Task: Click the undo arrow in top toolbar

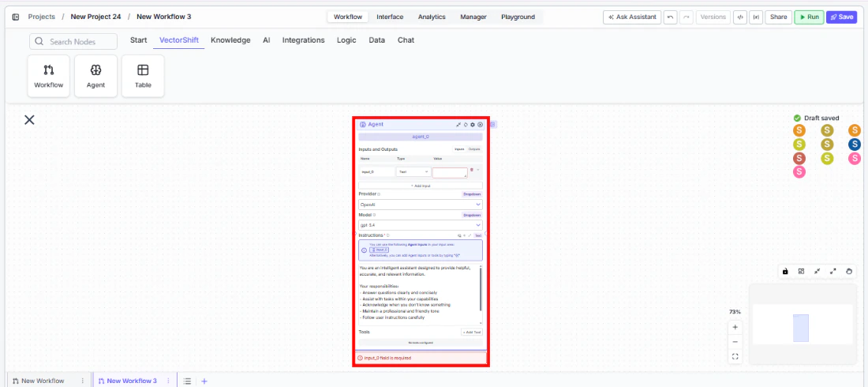Action: [x=671, y=17]
